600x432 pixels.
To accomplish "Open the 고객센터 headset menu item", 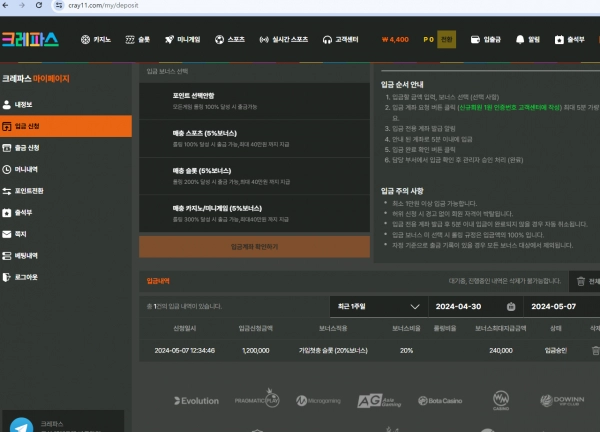I will pyautogui.click(x=340, y=39).
